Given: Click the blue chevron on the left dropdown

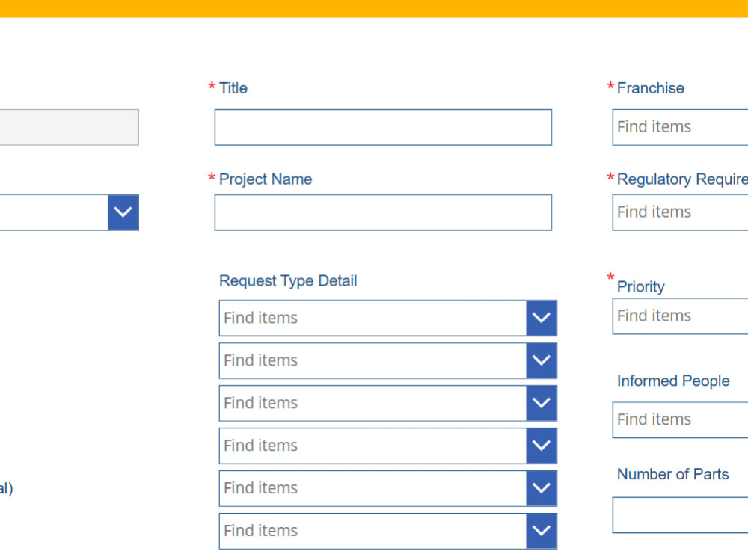Looking at the screenshot, I should point(123,212).
